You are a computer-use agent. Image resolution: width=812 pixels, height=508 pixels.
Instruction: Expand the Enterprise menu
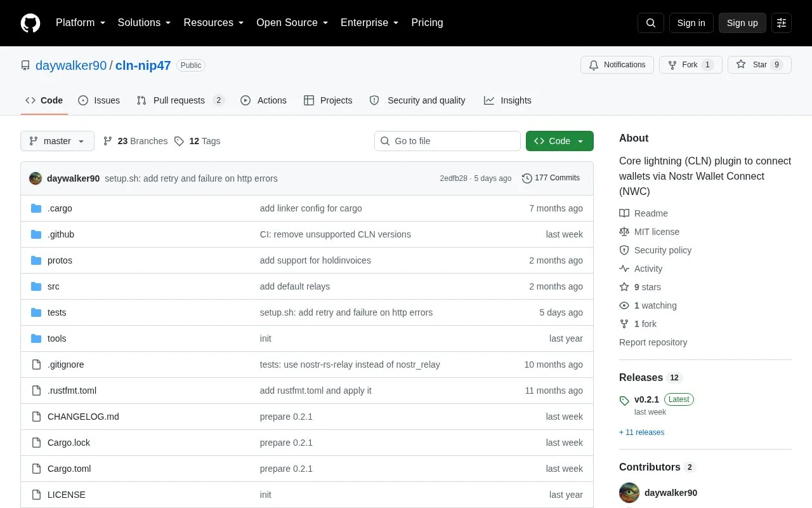click(370, 23)
